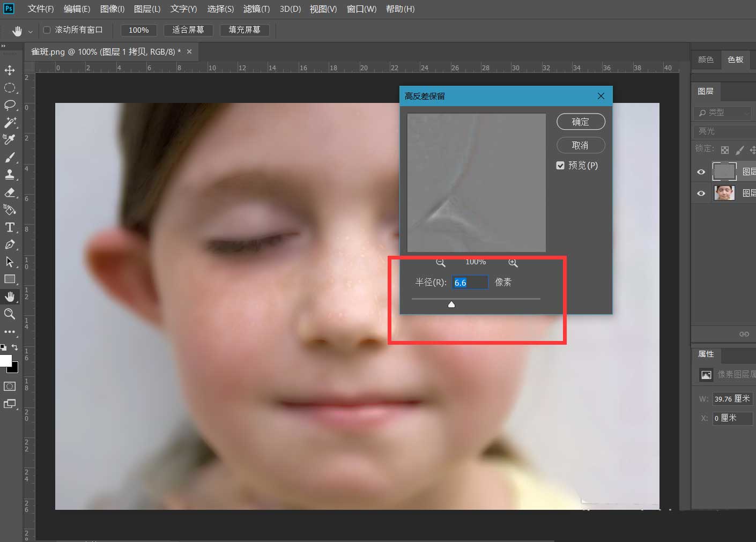
Task: Open the 选择(S) menu
Action: [220, 9]
